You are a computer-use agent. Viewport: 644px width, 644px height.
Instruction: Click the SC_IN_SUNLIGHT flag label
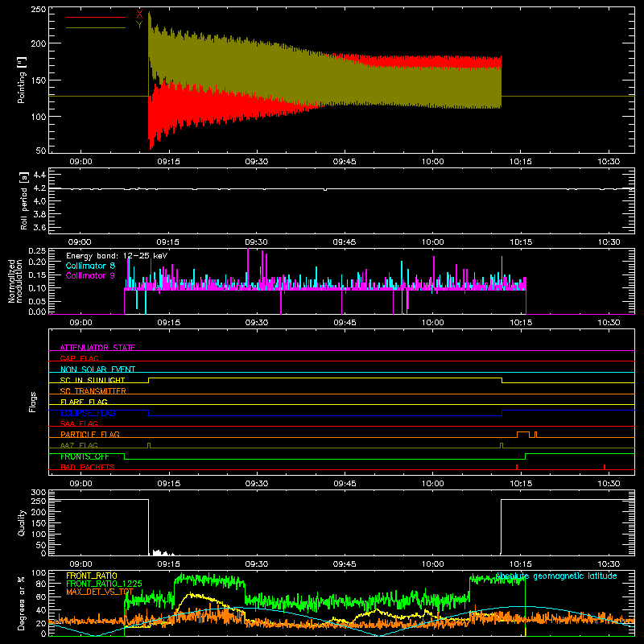pyautogui.click(x=93, y=380)
